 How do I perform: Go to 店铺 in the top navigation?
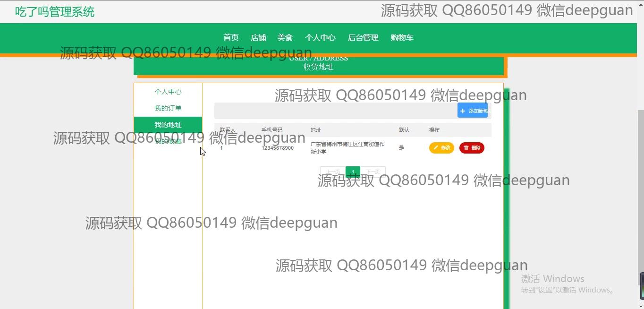pos(258,38)
